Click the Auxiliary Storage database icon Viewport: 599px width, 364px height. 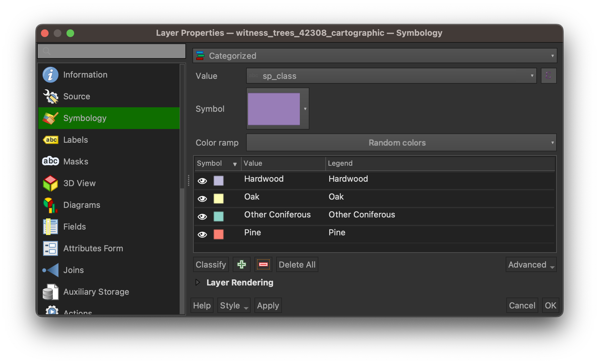51,292
